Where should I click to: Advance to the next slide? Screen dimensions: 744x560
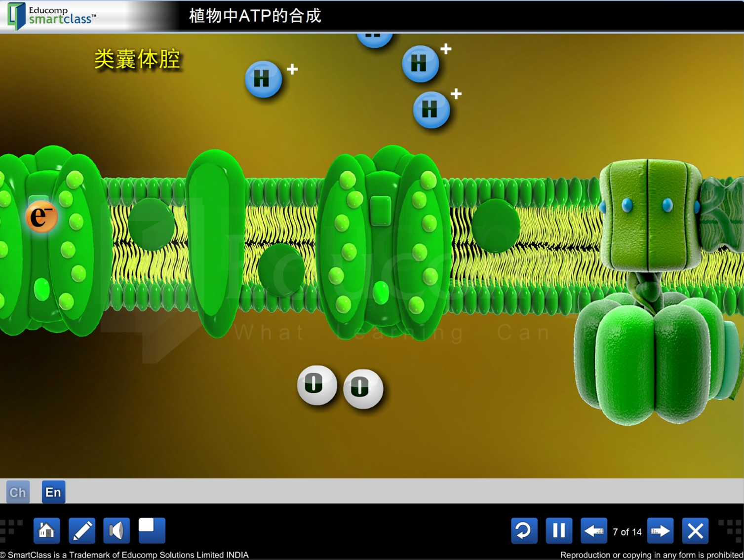coord(660,531)
